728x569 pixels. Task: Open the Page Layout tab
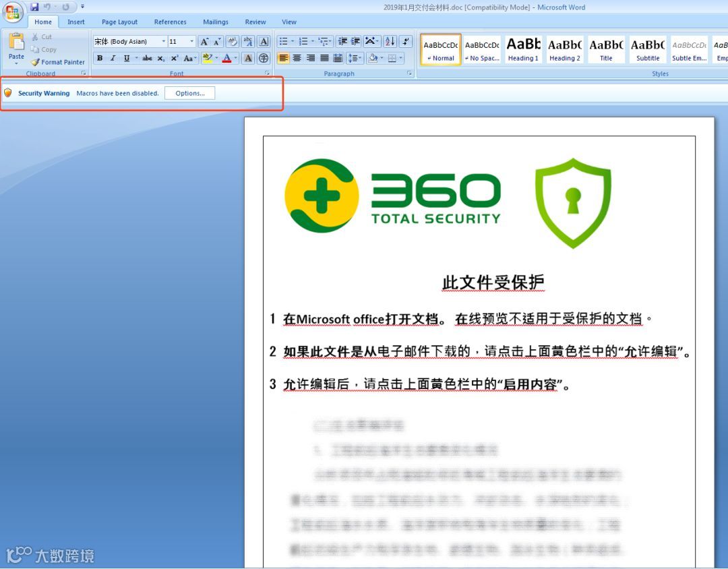click(119, 22)
